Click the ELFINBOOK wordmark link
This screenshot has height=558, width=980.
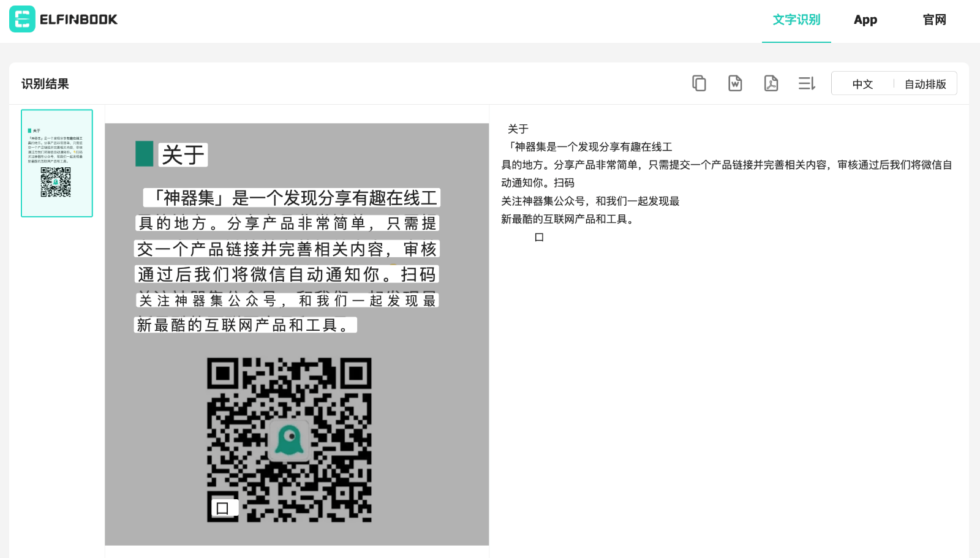point(78,19)
